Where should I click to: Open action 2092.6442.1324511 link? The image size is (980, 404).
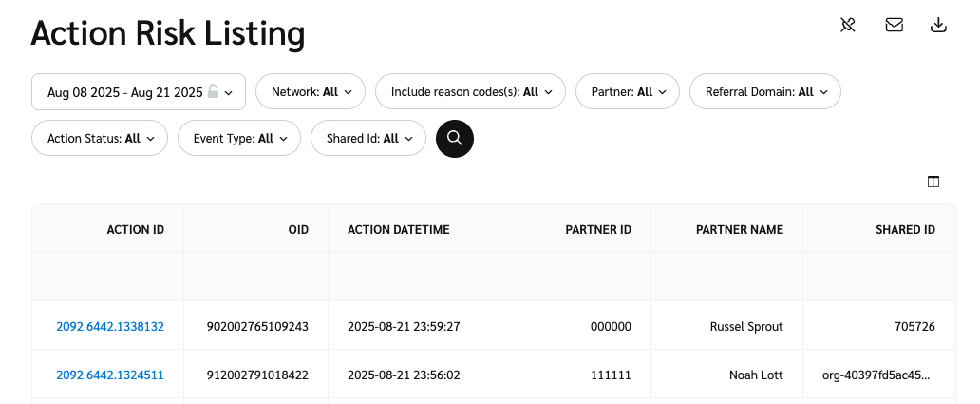point(110,375)
